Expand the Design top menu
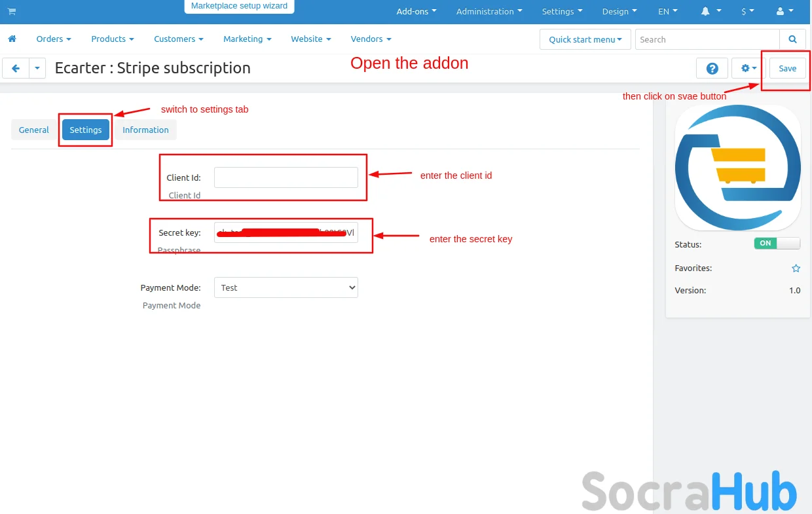812x514 pixels. tap(619, 11)
